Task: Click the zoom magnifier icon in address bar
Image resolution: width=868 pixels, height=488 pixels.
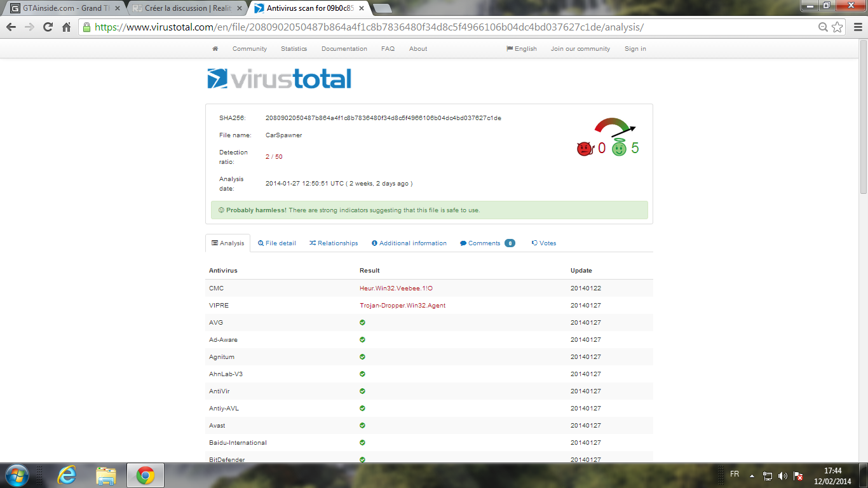Action: click(x=823, y=27)
